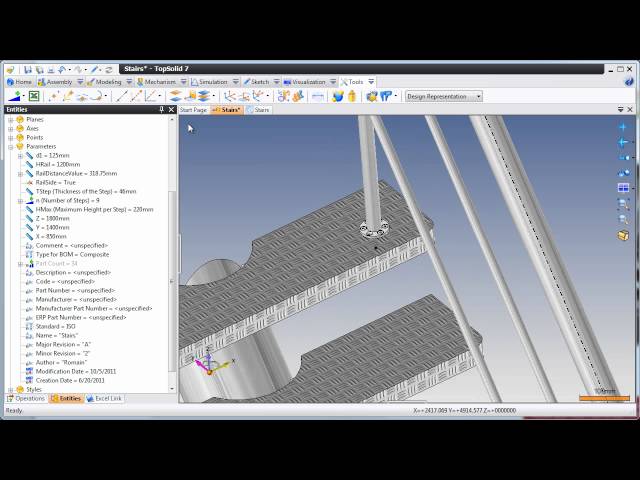Switch to the Excel Link tab
This screenshot has width=640, height=480.
(105, 399)
